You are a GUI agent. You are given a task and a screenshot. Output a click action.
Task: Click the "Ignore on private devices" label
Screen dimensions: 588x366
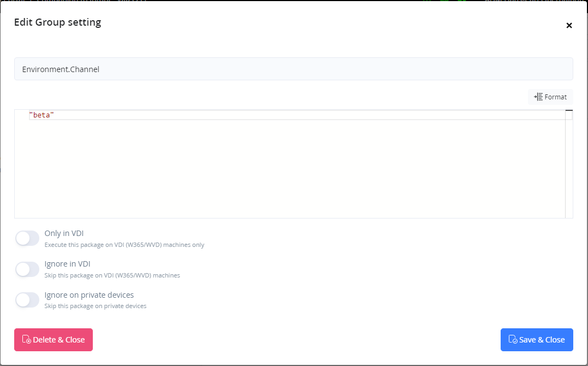tap(89, 295)
